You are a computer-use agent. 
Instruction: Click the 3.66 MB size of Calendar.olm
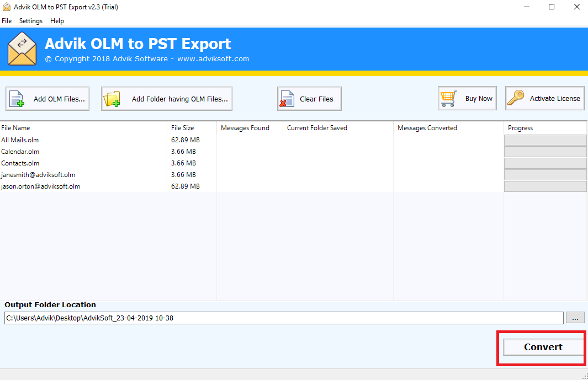[x=183, y=152]
